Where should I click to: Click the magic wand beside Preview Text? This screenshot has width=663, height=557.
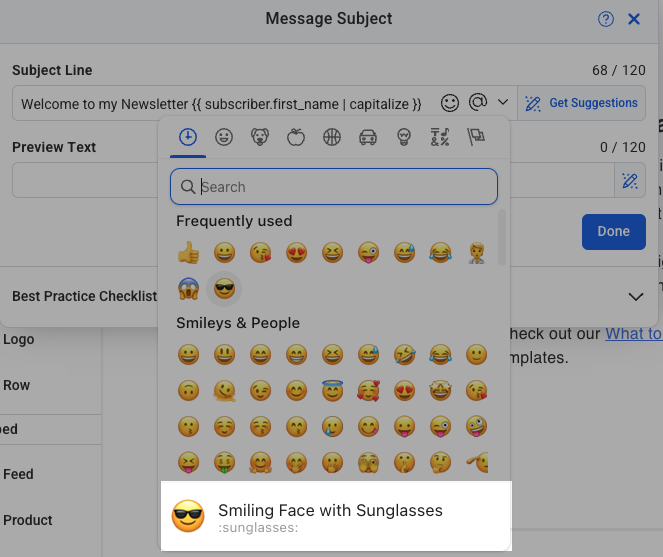pyautogui.click(x=630, y=181)
